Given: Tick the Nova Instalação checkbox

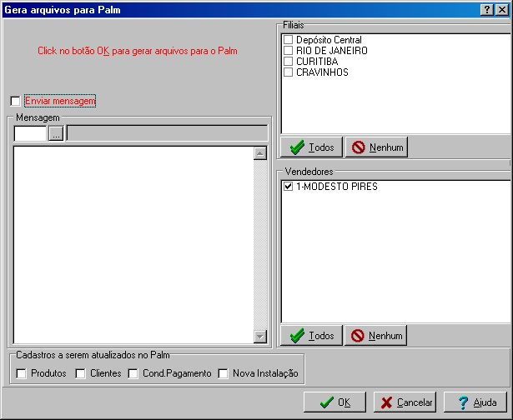Looking at the screenshot, I should (223, 373).
